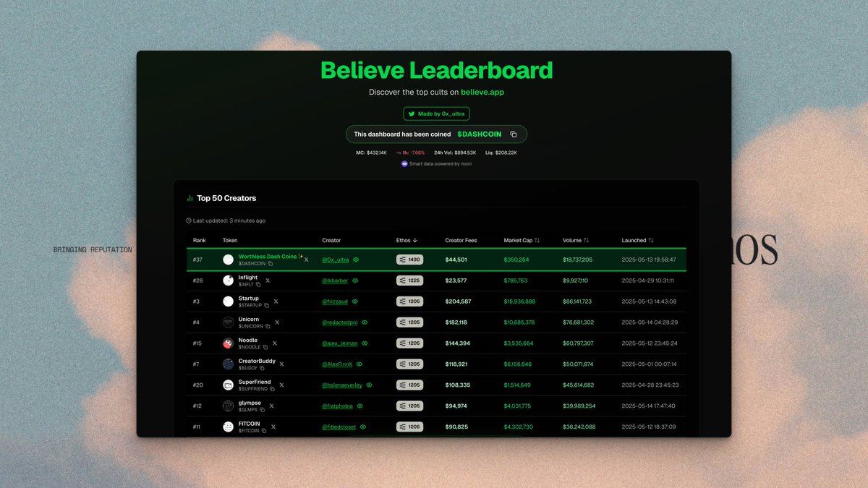Click the eye icon next to @redactedpnl
The height and width of the screenshot is (488, 868).
tap(365, 322)
